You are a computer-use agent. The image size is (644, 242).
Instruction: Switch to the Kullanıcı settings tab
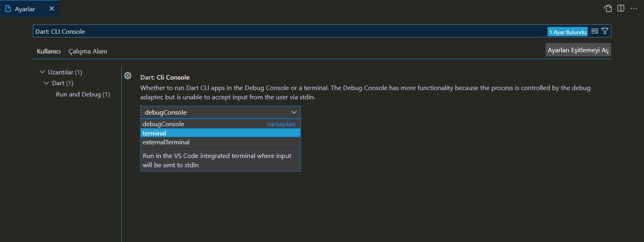point(49,51)
